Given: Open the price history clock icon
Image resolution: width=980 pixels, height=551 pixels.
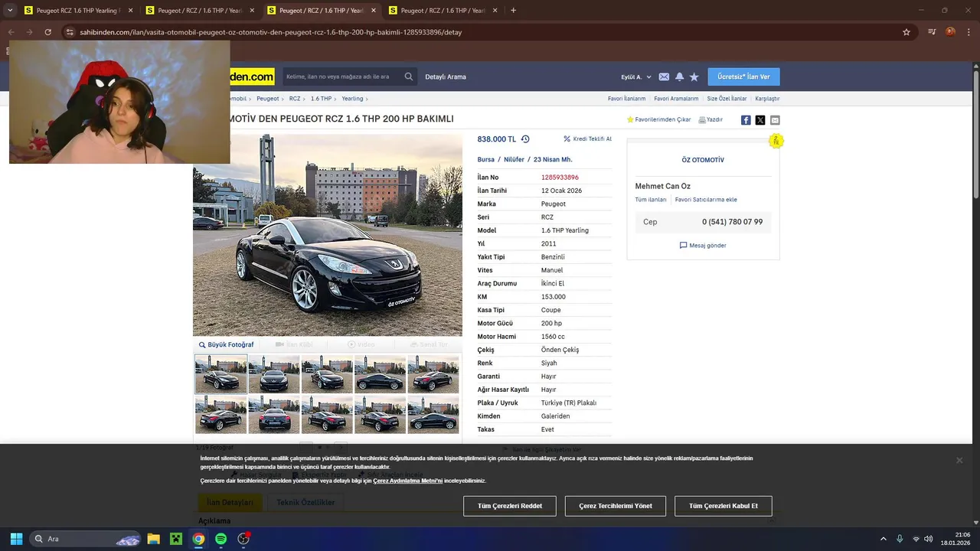Looking at the screenshot, I should click(525, 139).
